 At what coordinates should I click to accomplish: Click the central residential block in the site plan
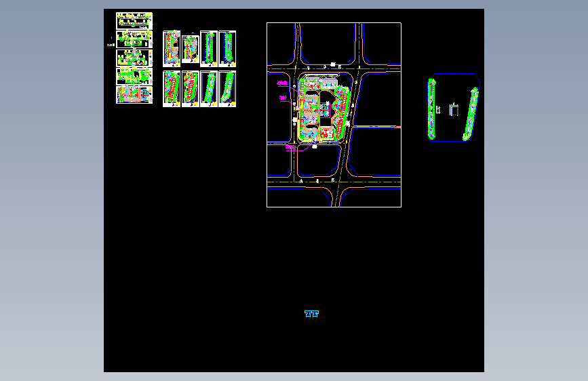[324, 108]
